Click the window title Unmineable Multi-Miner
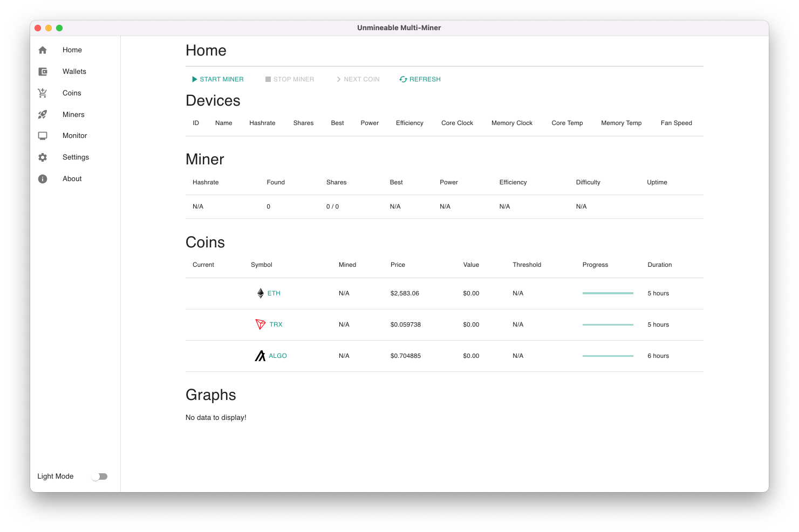The image size is (799, 532). tap(399, 27)
